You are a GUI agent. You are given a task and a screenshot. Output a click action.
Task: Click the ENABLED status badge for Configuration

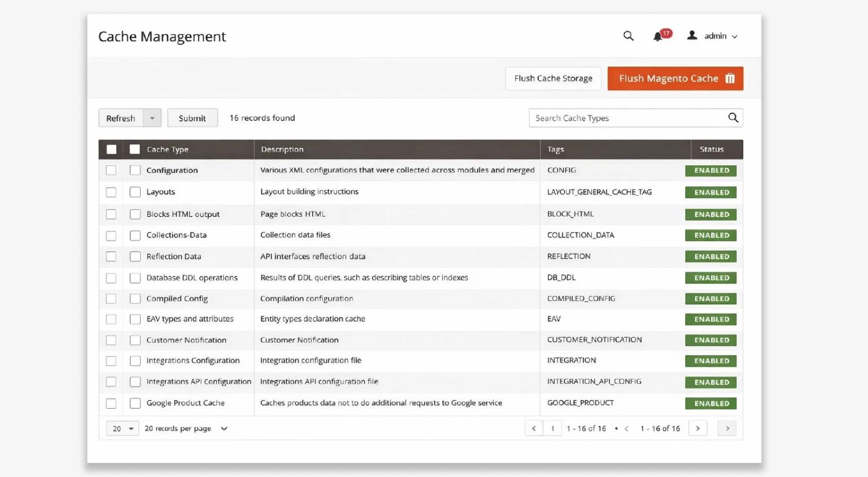(x=711, y=171)
